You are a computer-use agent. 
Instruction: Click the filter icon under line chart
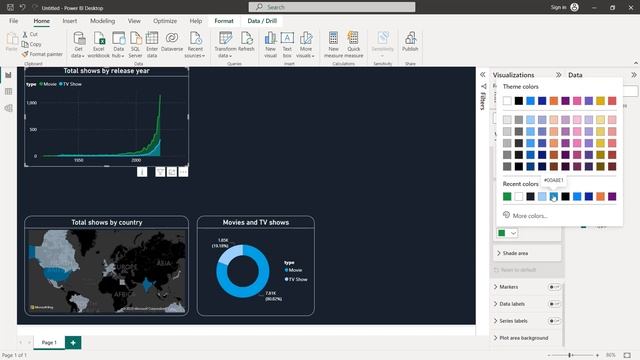coord(160,172)
